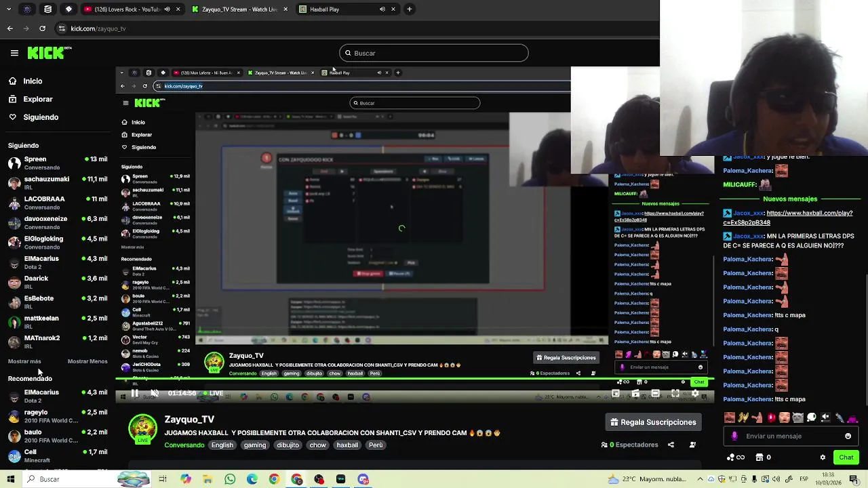Click the Buscar search field
Viewport: 868px width, 488px height.
434,53
